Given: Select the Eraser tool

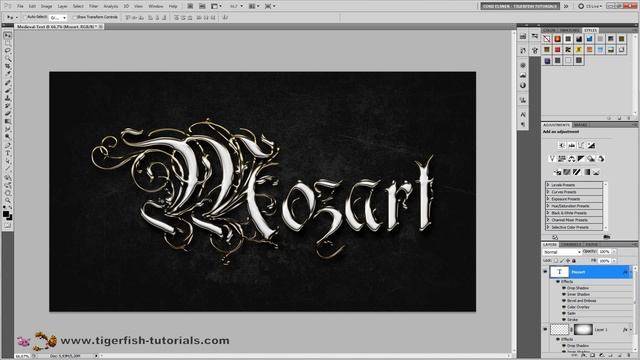Looking at the screenshot, I should [7, 113].
